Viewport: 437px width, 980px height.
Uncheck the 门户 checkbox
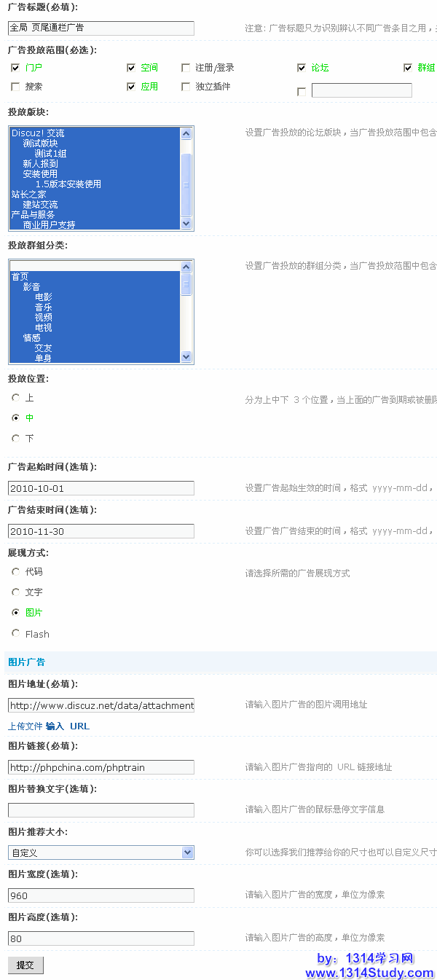pos(15,68)
